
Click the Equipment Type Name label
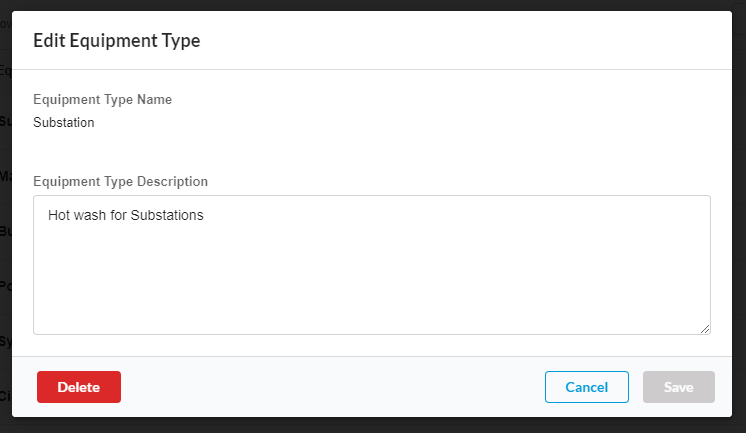coord(102,100)
